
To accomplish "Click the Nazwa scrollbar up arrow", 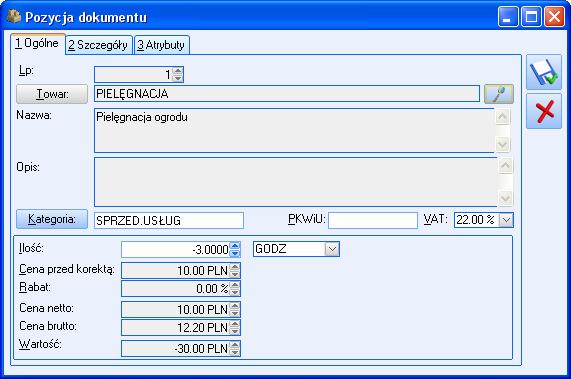I will [503, 117].
